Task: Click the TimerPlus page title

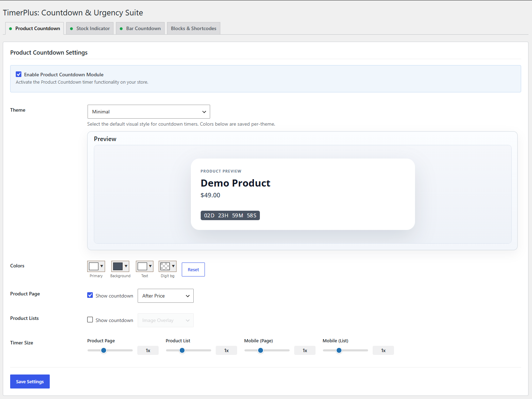Action: pyautogui.click(x=73, y=13)
